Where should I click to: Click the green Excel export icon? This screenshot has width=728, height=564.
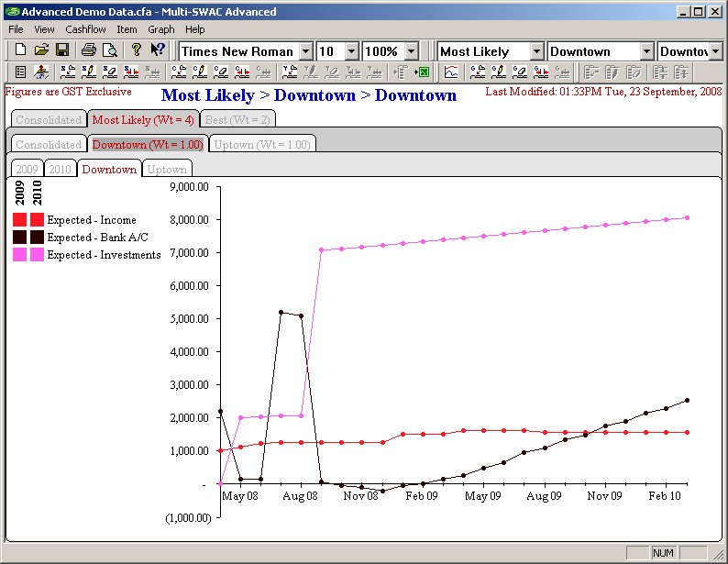tap(422, 72)
